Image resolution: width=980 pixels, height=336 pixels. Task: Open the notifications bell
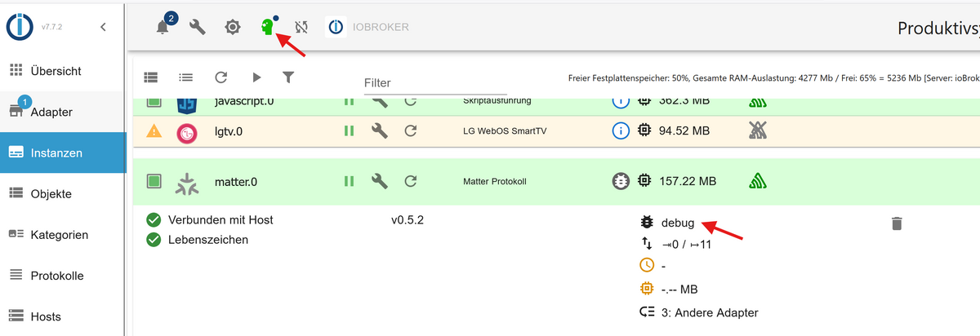pyautogui.click(x=163, y=27)
